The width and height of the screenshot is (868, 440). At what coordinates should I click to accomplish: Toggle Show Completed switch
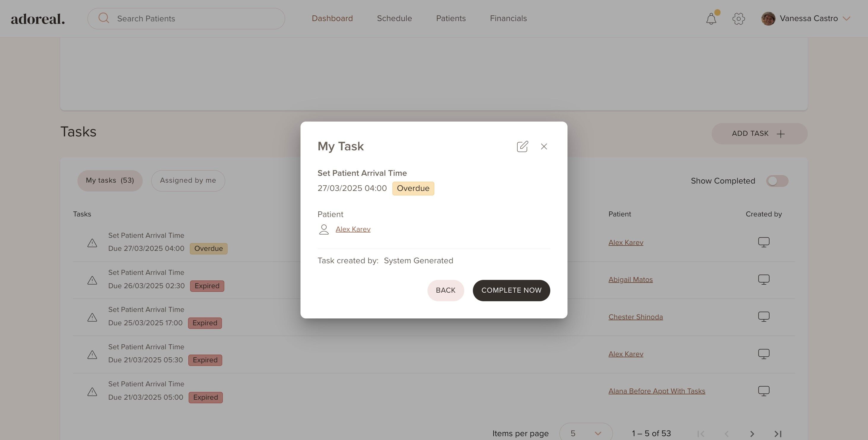[777, 181]
